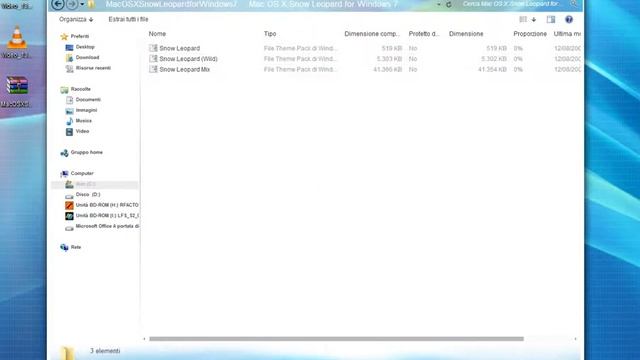Sort by Ultima modifica column header
The height and width of the screenshot is (360, 640).
click(567, 34)
